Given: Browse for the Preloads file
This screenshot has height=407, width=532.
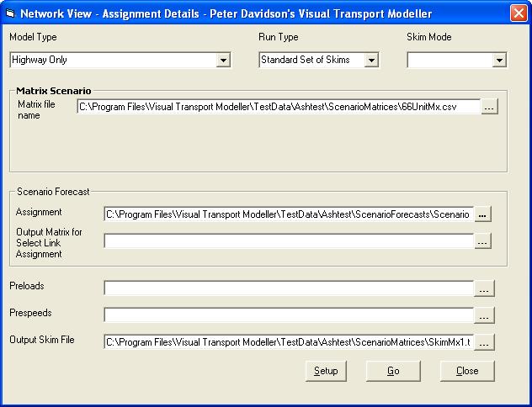Looking at the screenshot, I should coord(484,288).
